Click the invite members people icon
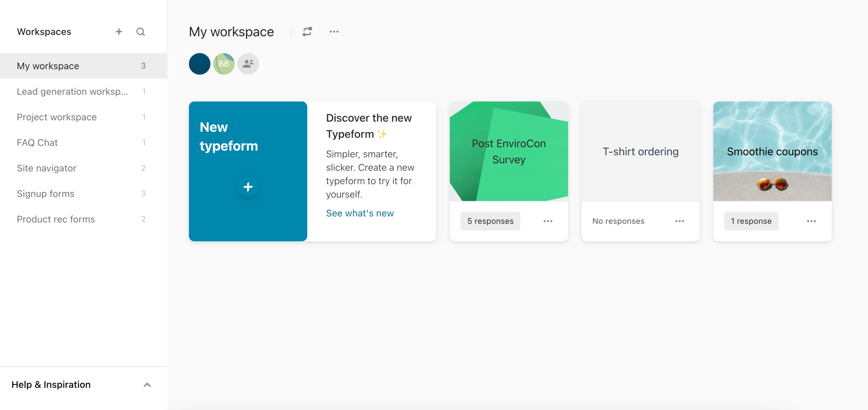 pos(248,64)
